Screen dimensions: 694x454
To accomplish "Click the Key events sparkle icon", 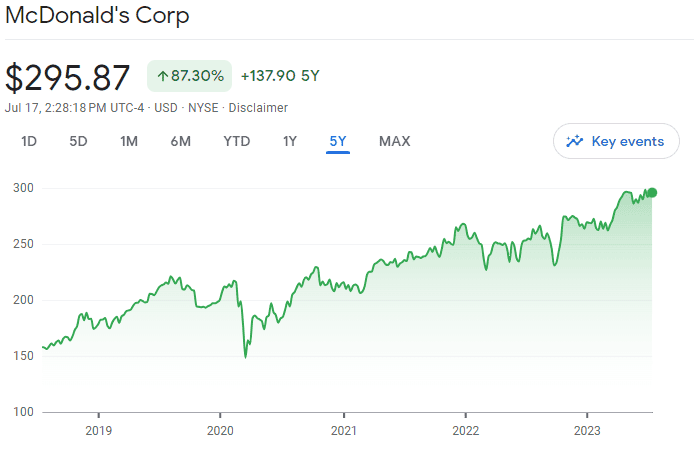I will point(575,141).
